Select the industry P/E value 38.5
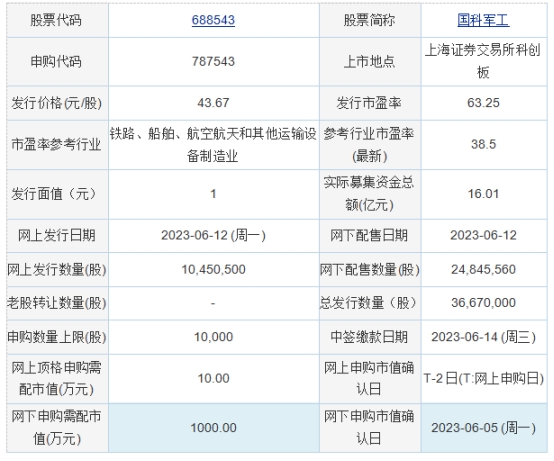 point(483,144)
